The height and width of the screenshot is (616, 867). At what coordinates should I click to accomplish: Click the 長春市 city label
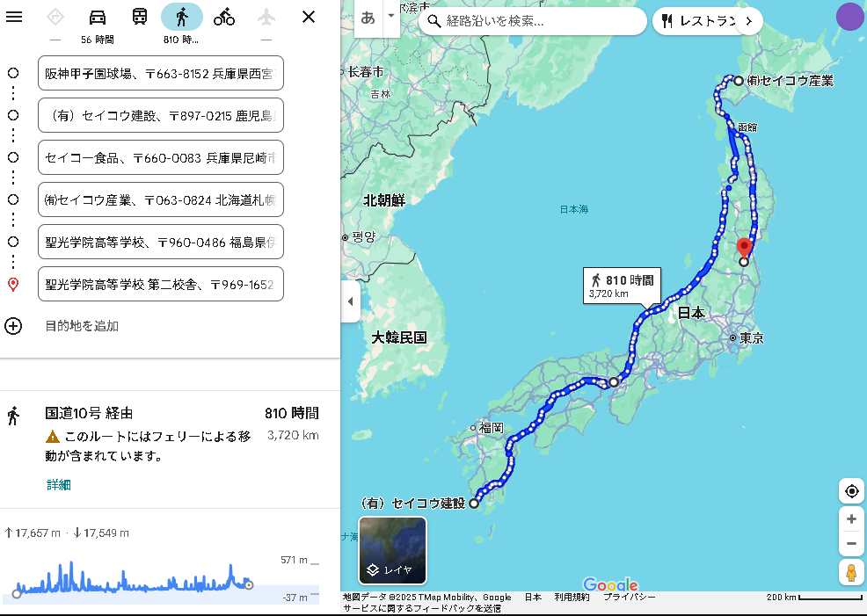pos(366,72)
